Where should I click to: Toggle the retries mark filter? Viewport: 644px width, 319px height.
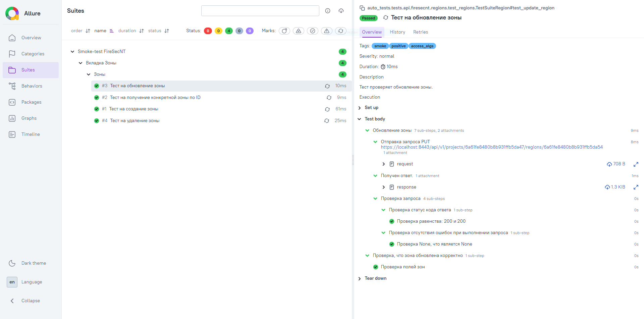tap(341, 31)
